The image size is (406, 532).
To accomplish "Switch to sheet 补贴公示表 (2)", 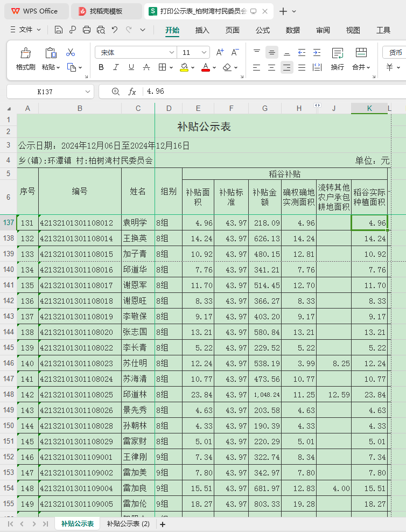I will pos(128,524).
